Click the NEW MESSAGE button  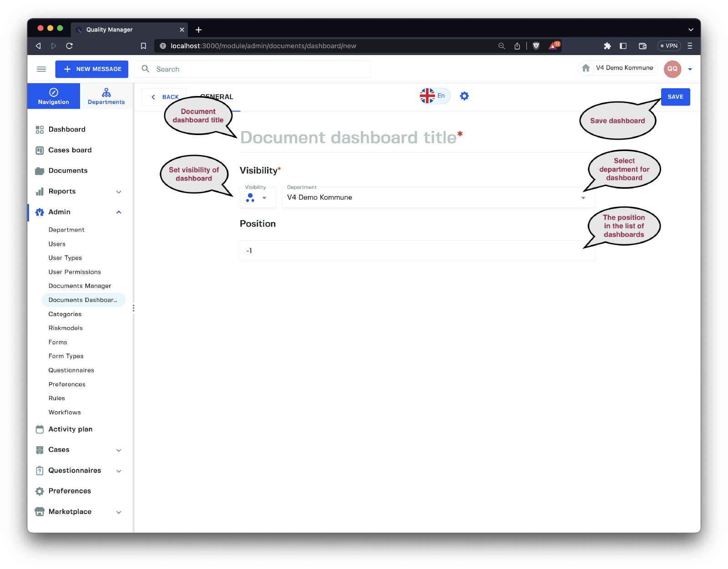[x=92, y=69]
